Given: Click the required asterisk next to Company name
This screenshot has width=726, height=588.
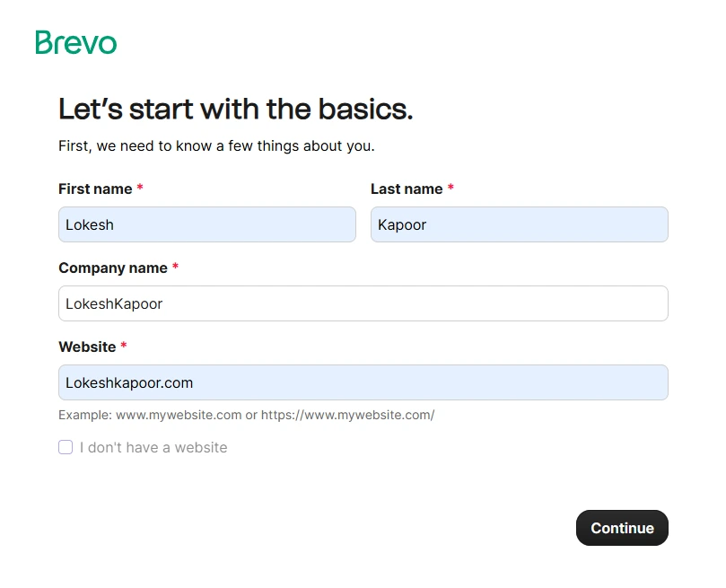Looking at the screenshot, I should [x=176, y=268].
